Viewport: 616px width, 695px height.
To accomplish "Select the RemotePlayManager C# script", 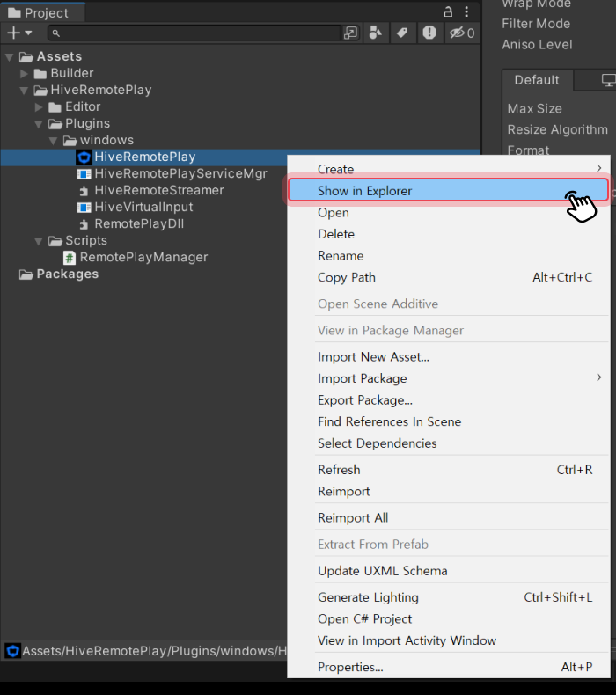I will coord(143,258).
